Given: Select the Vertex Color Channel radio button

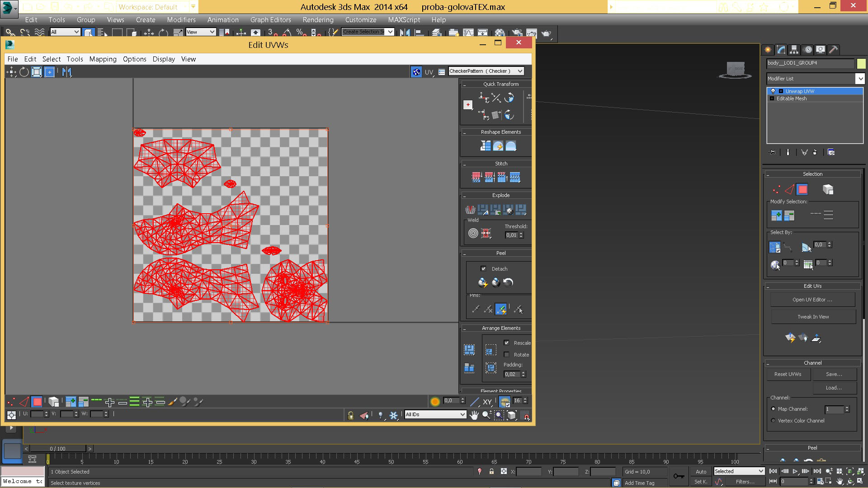Looking at the screenshot, I should [x=773, y=421].
